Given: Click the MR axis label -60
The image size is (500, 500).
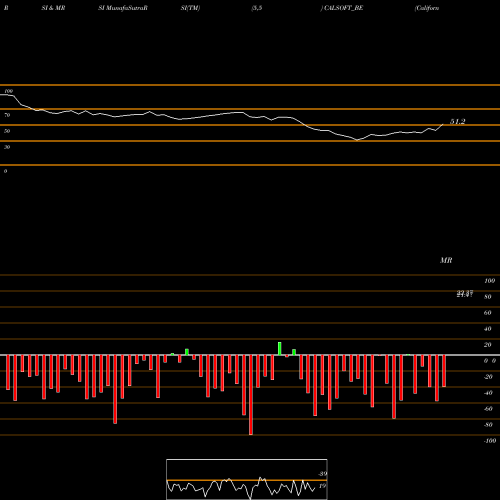Looking at the screenshot, I should click(488, 409).
